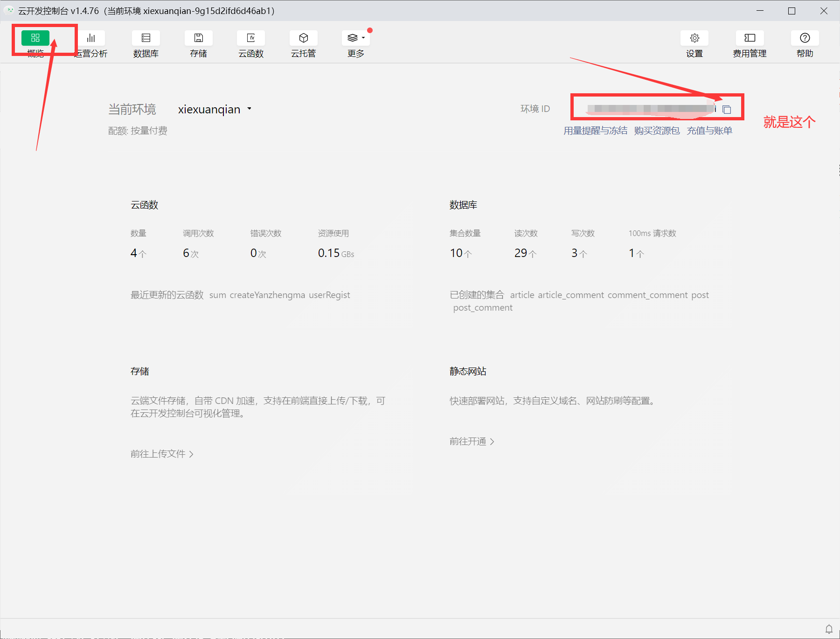Click the blurred environment ID field
The width and height of the screenshot is (840, 639).
[x=651, y=109]
